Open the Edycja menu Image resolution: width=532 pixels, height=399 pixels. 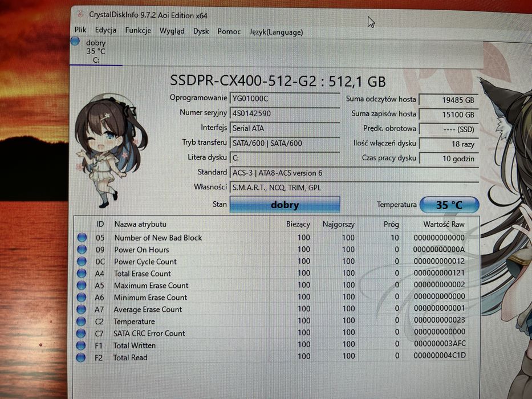point(105,30)
